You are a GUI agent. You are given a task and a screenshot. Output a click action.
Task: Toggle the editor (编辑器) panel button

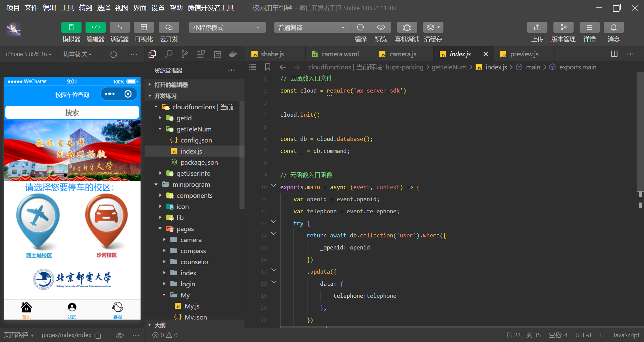(x=96, y=27)
